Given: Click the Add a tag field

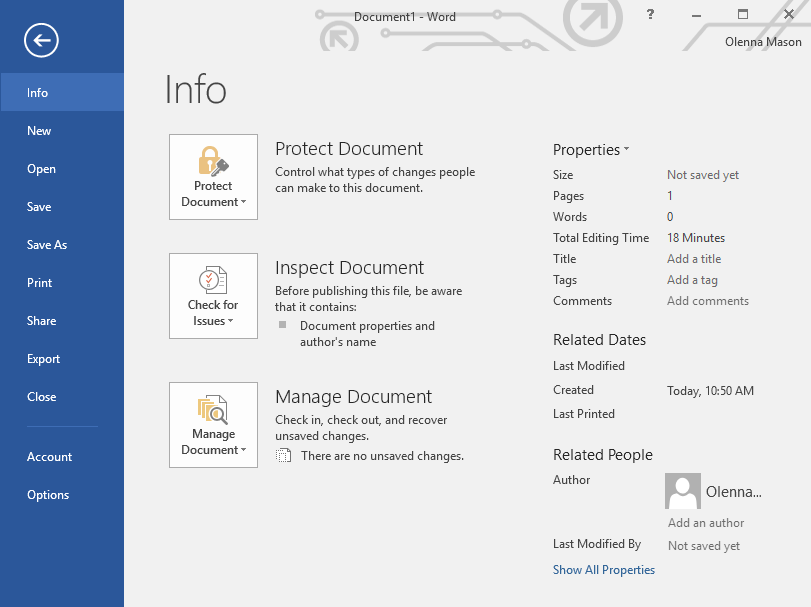Looking at the screenshot, I should click(x=692, y=280).
